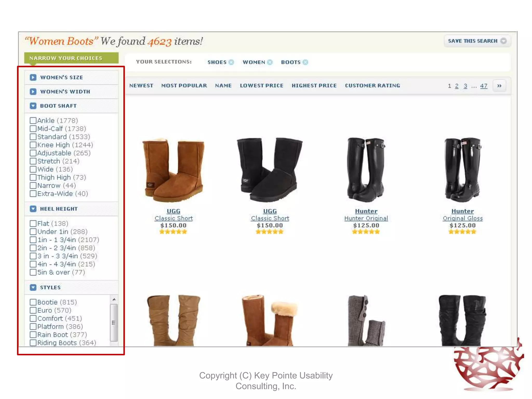Check the Narrow shaft option
The height and width of the screenshot is (399, 532).
33,185
